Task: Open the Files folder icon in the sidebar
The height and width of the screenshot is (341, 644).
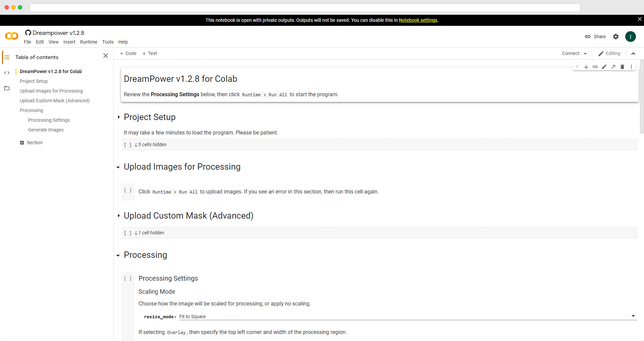Action: (7, 89)
